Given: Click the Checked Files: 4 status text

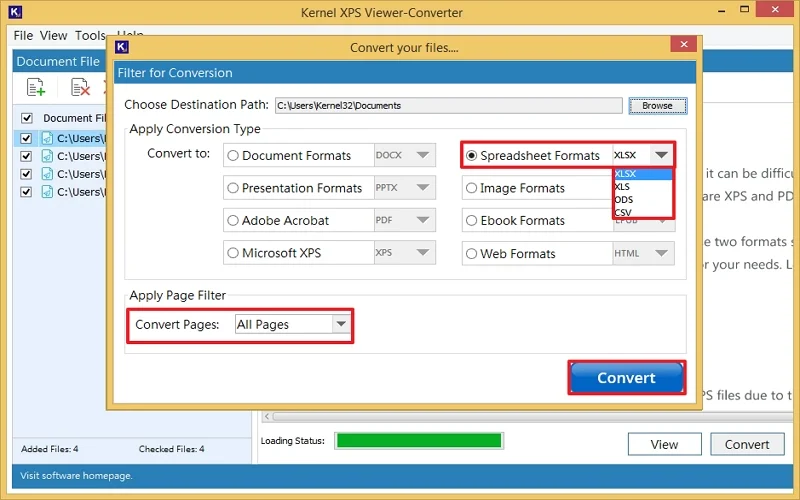Looking at the screenshot, I should 171,449.
